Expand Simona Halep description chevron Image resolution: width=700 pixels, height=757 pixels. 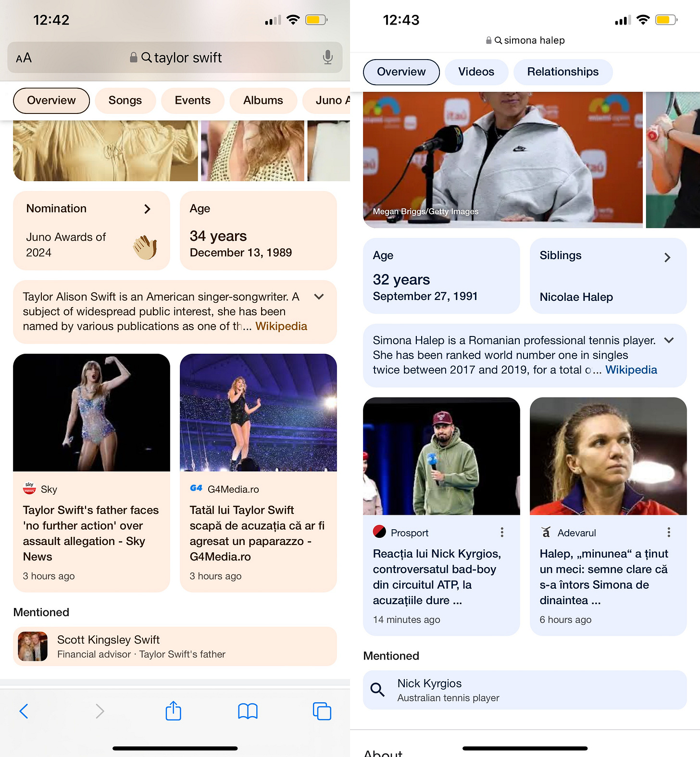pos(669,340)
